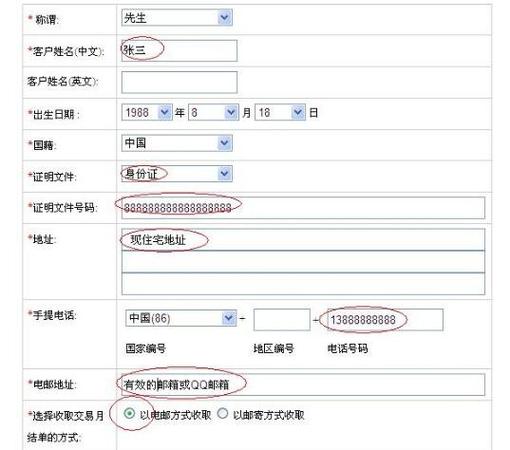Expand the 国籍 nationality dropdown showing 中国

coord(177,143)
